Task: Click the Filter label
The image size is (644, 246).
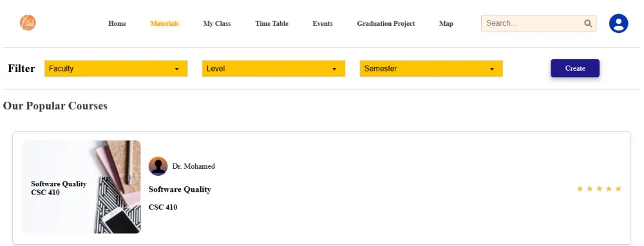Action: point(21,69)
